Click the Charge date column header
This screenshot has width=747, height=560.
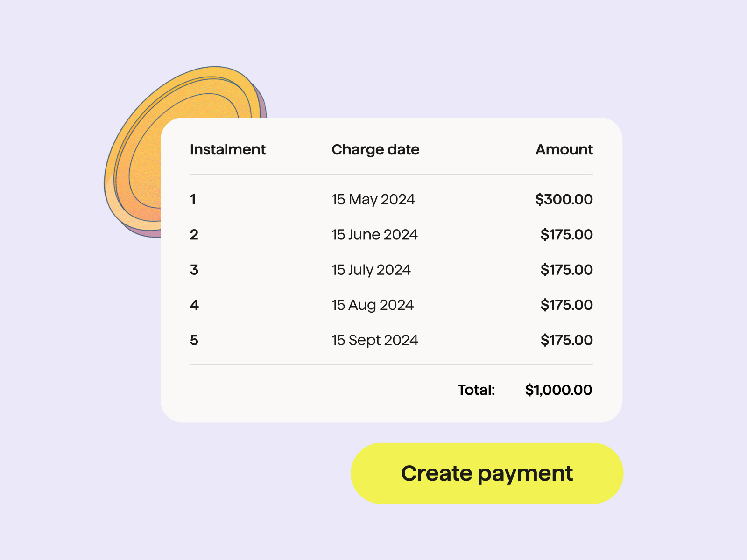pos(375,150)
